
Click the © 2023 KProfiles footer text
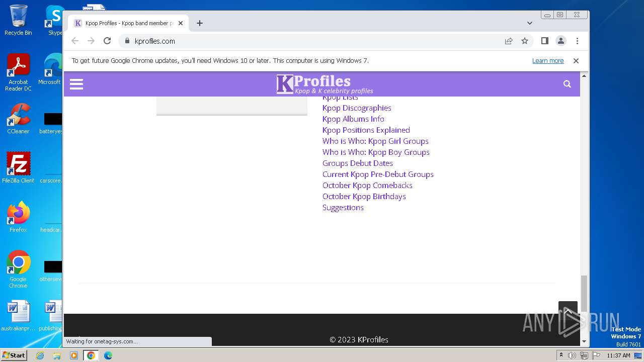[x=359, y=339]
